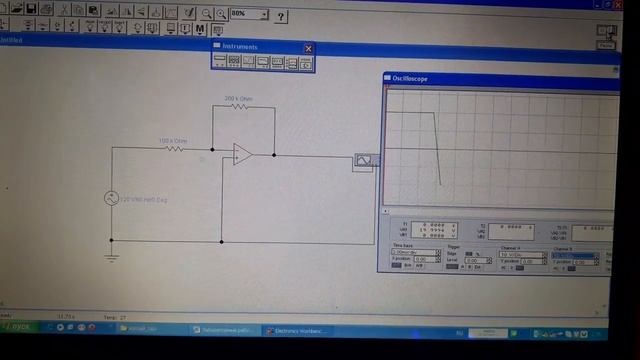Pick the Logic Converter in Instruments palette
The height and width of the screenshot is (360, 640).
[306, 63]
